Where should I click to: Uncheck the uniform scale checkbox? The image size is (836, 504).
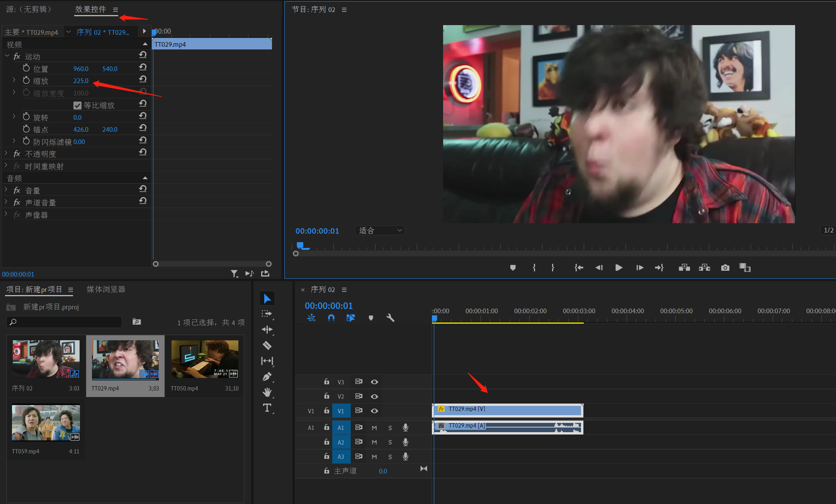(x=77, y=105)
